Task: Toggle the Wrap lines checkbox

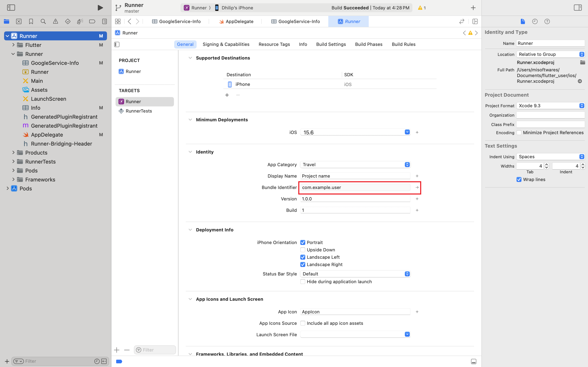Action: (x=519, y=179)
